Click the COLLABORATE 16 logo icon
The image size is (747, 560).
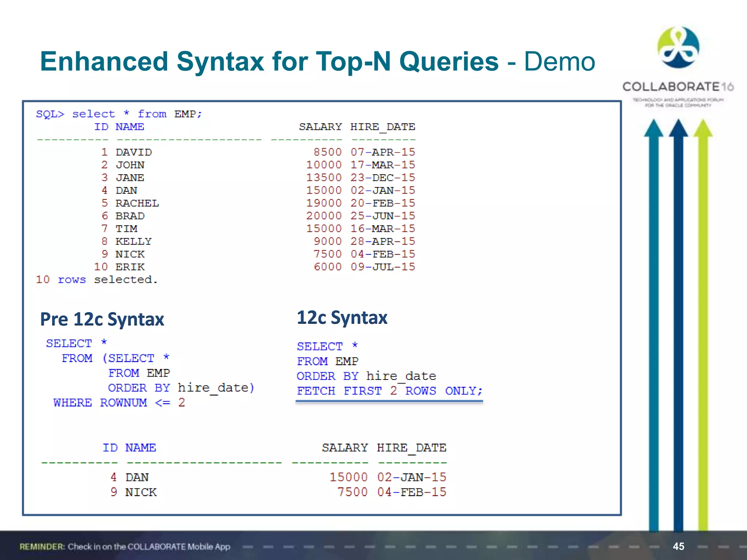click(678, 47)
